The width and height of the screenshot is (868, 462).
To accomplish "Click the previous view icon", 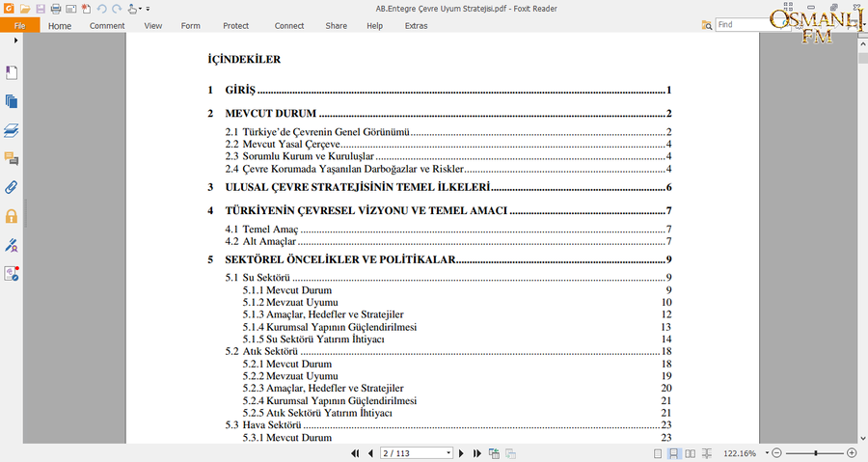I will (494, 453).
